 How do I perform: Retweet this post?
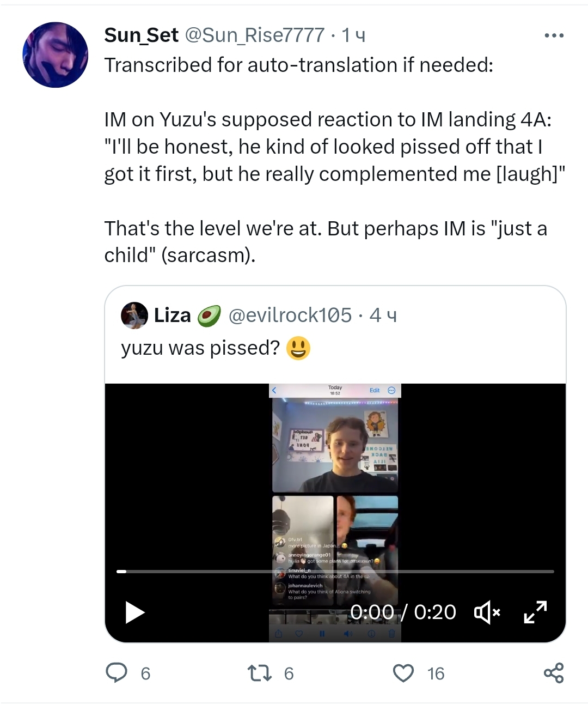pyautogui.click(x=260, y=673)
